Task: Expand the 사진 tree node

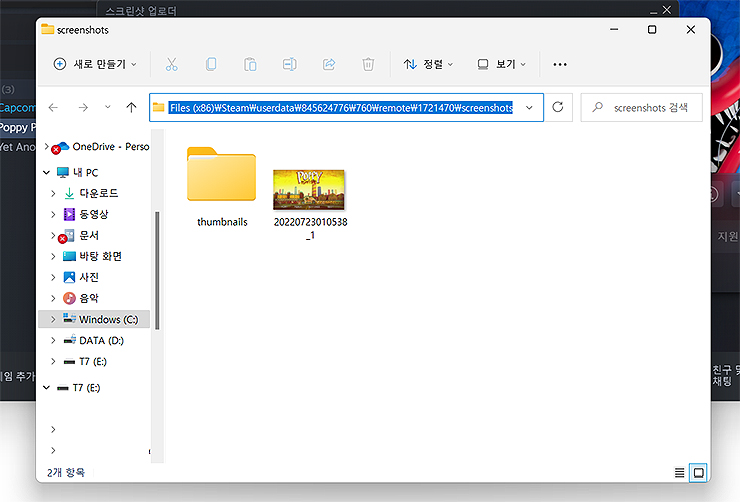Action: 53,277
